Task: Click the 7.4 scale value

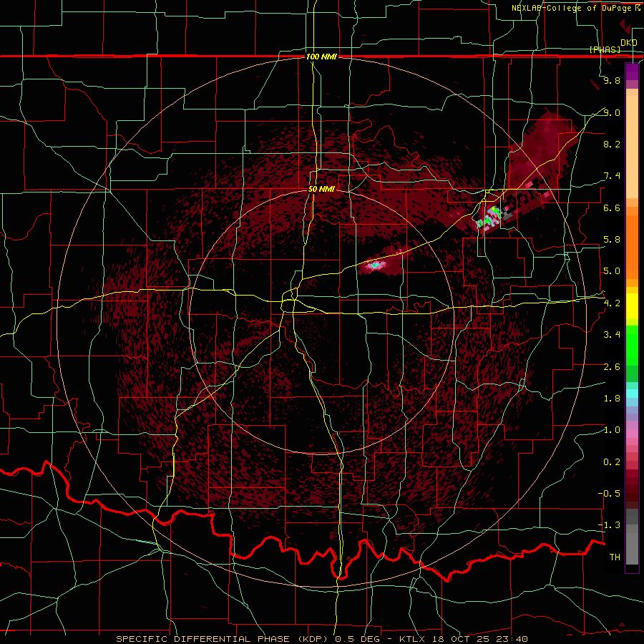Action: click(612, 176)
